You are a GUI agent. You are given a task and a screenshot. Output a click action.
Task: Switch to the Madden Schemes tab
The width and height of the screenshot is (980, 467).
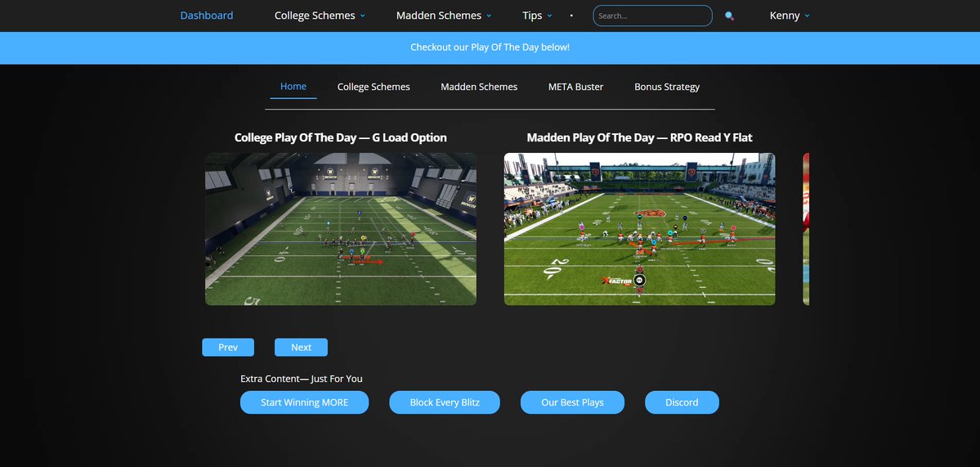tap(479, 87)
